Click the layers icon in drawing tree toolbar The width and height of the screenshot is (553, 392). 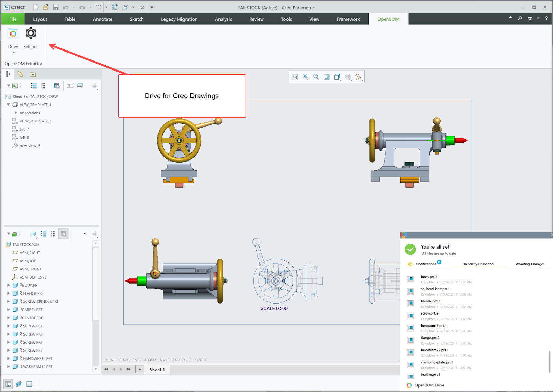click(80, 86)
